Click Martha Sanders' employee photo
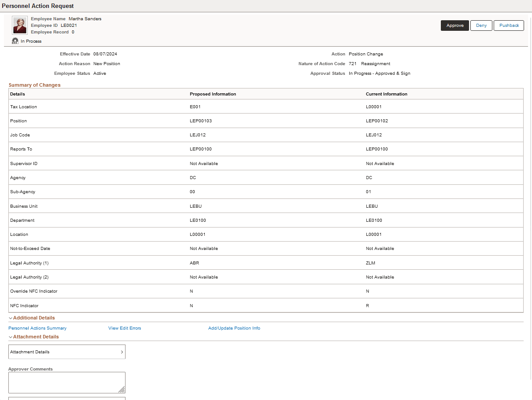The image size is (532, 400). (x=20, y=25)
